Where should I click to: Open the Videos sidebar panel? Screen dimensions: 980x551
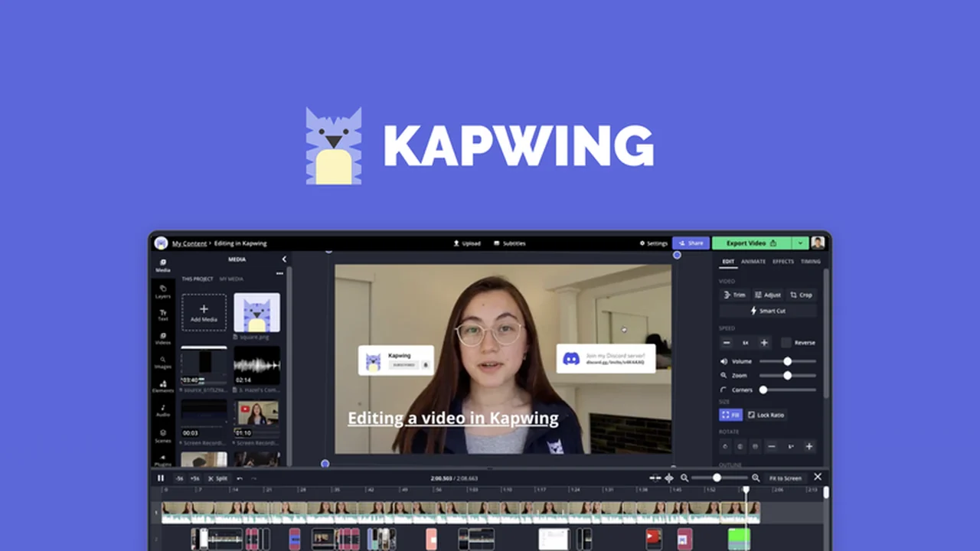pos(163,338)
